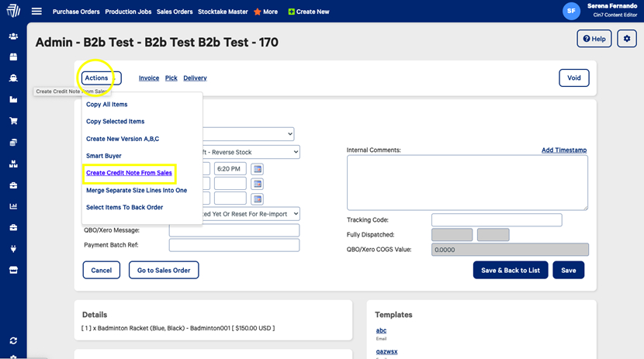Viewport: 644px width, 359px height.
Task: Open the CRM contacts sidebar icon
Action: [13, 36]
